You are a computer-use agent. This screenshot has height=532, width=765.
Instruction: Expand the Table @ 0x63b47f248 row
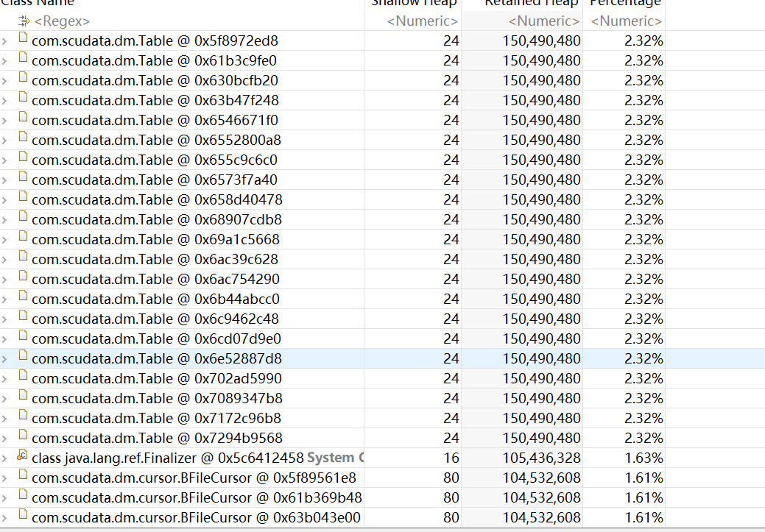(4, 101)
